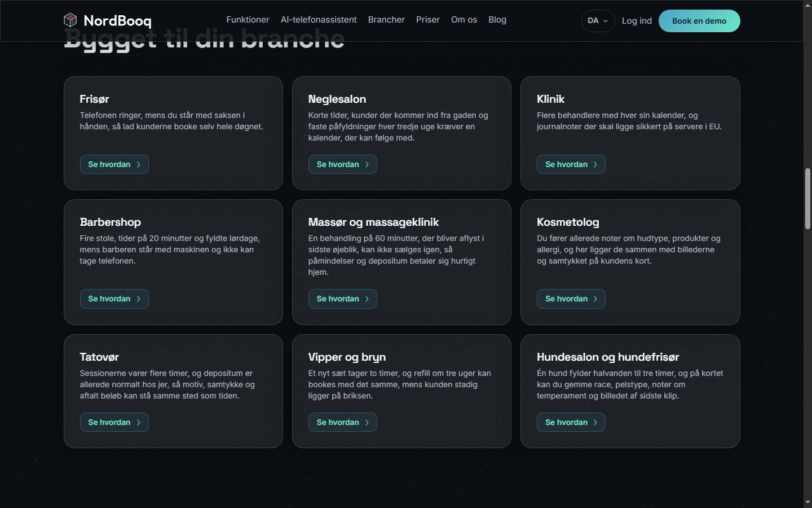Click Se hvordan under Tatovør
Image resolution: width=812 pixels, height=508 pixels.
pyautogui.click(x=114, y=422)
